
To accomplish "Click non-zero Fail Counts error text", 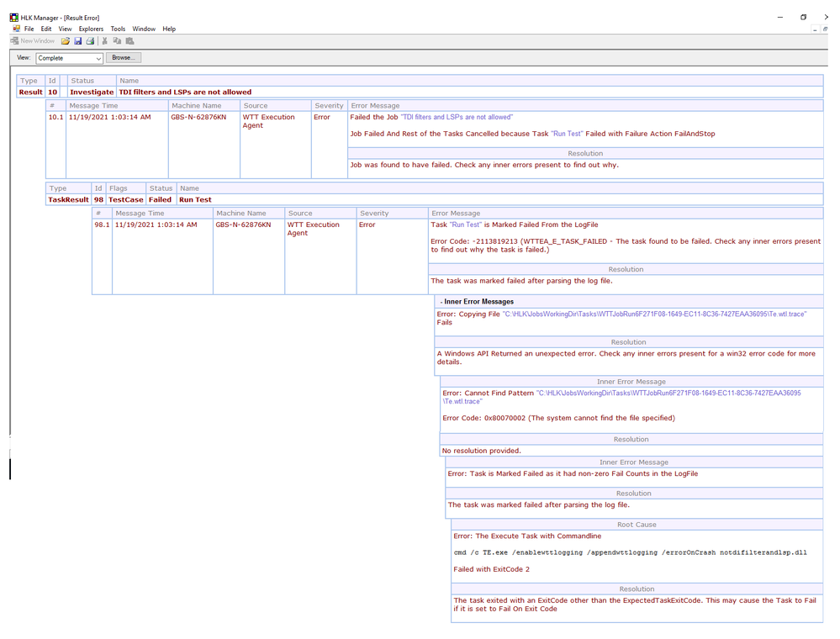I will point(573,473).
